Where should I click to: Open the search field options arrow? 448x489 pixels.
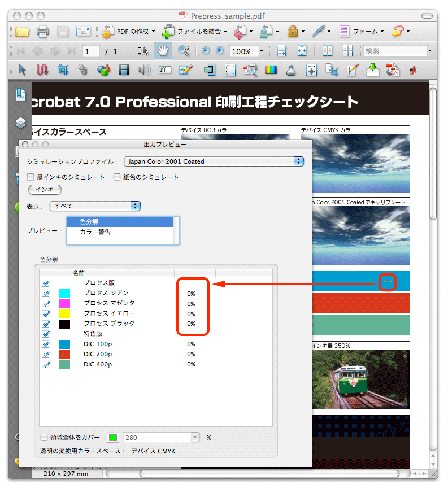(x=430, y=50)
